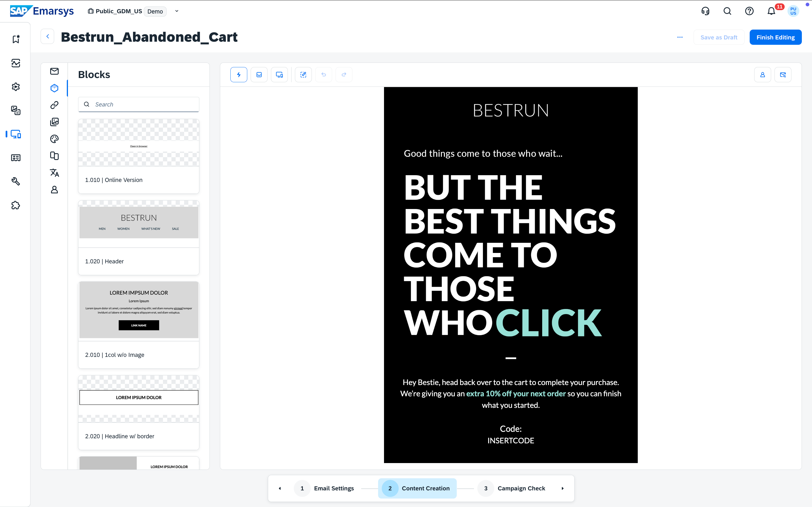The width and height of the screenshot is (812, 507).
Task: Click the redo arrow in editor toolbar
Action: pyautogui.click(x=344, y=74)
